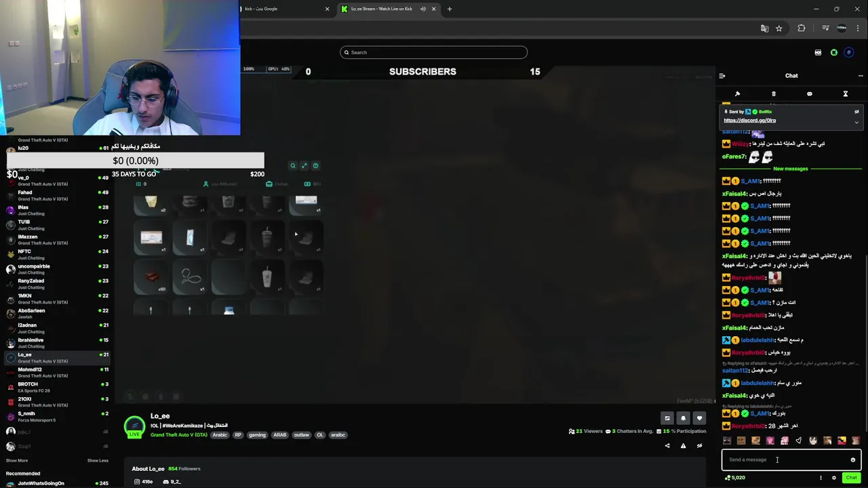The image size is (868, 488).
Task: Open BROTCH channel in sidebar
Action: coord(56,387)
